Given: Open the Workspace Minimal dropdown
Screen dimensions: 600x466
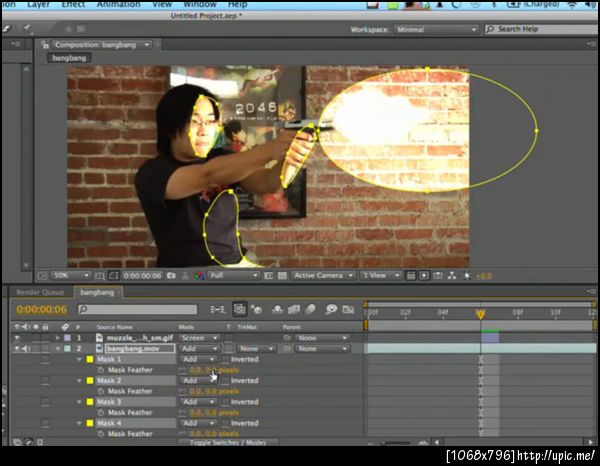Looking at the screenshot, I should (436, 29).
